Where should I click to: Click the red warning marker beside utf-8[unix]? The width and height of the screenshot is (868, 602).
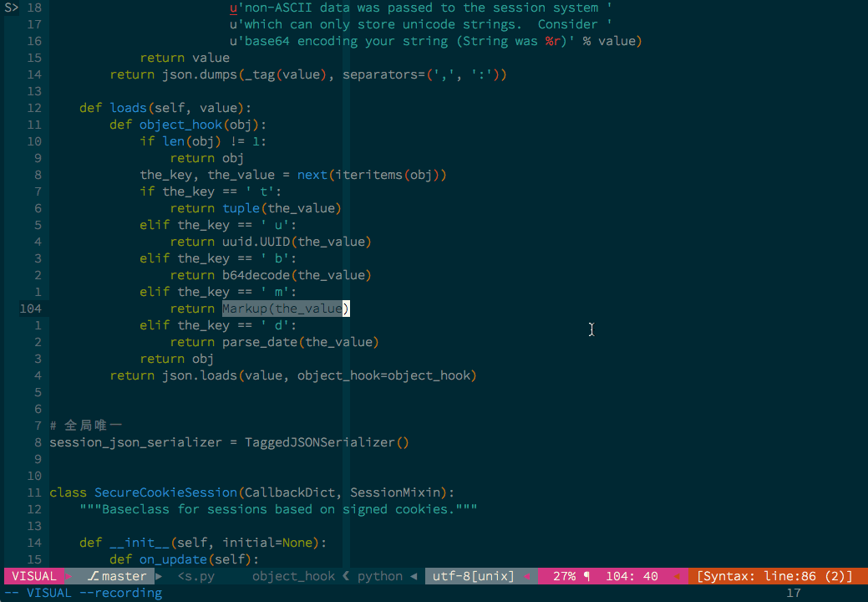[527, 576]
